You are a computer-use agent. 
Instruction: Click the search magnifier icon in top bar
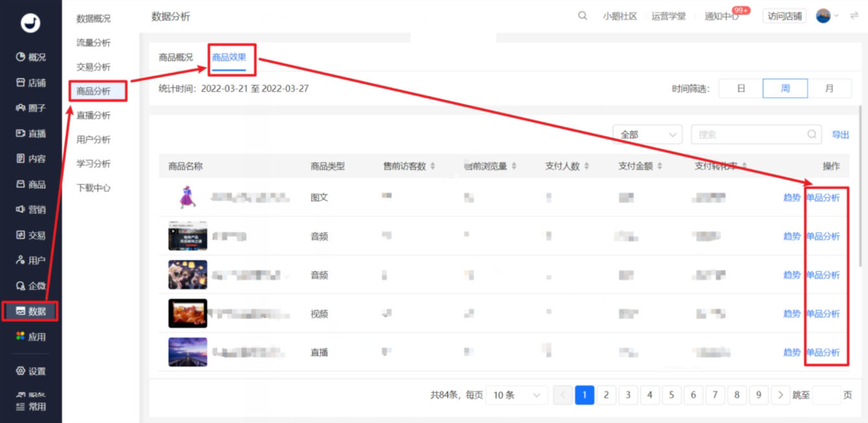click(582, 15)
